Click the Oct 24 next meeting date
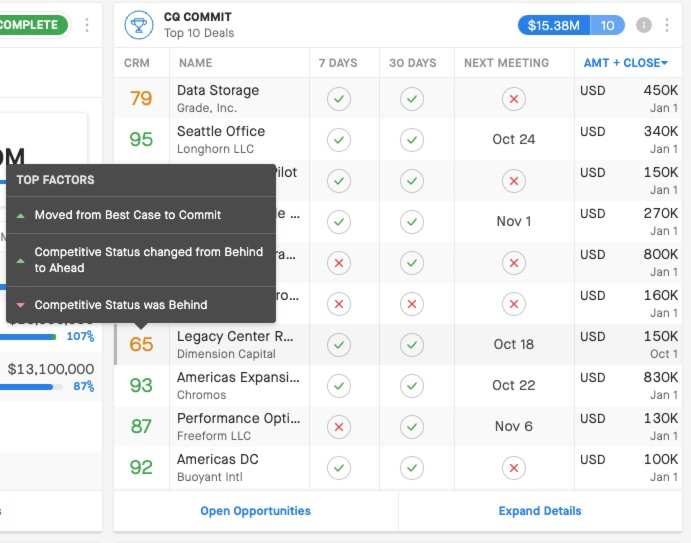This screenshot has width=691, height=543. [x=514, y=139]
